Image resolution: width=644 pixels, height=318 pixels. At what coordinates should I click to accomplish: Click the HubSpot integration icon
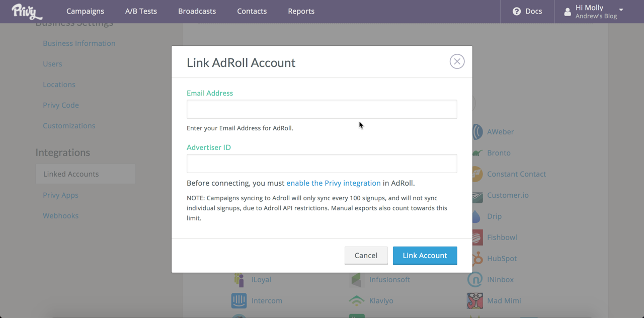point(476,259)
